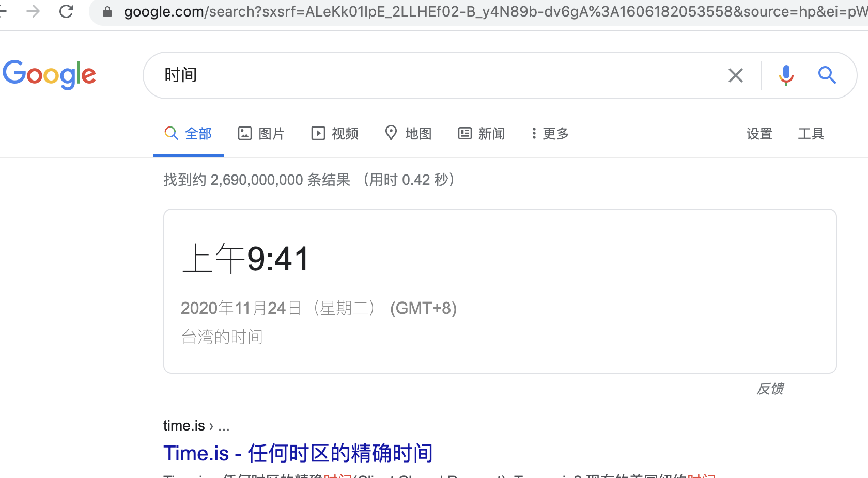Click the 台湾的时间 label
Viewport: 868px width, 478px height.
[x=222, y=337]
